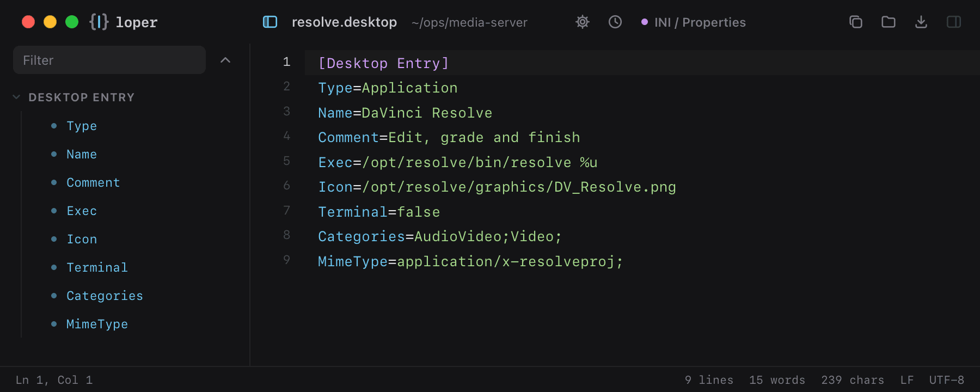
Task: Copy the document using copy icon
Action: point(856,22)
